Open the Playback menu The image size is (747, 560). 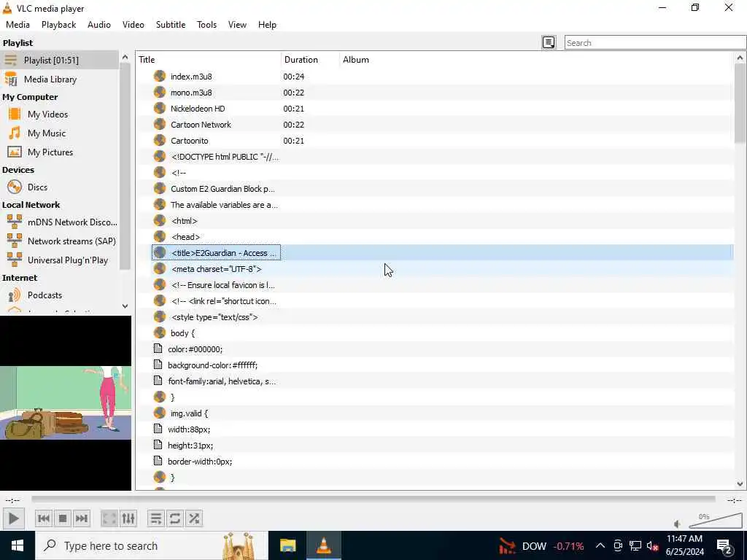coord(58,25)
